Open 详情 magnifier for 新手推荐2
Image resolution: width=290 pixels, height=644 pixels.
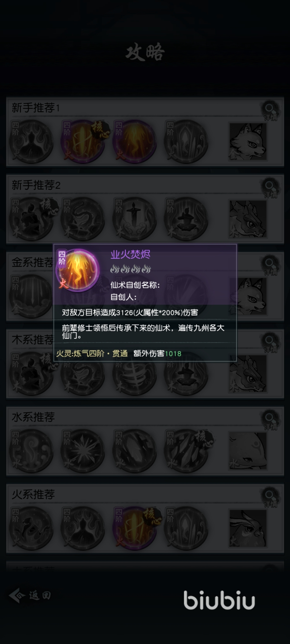pos(270,188)
